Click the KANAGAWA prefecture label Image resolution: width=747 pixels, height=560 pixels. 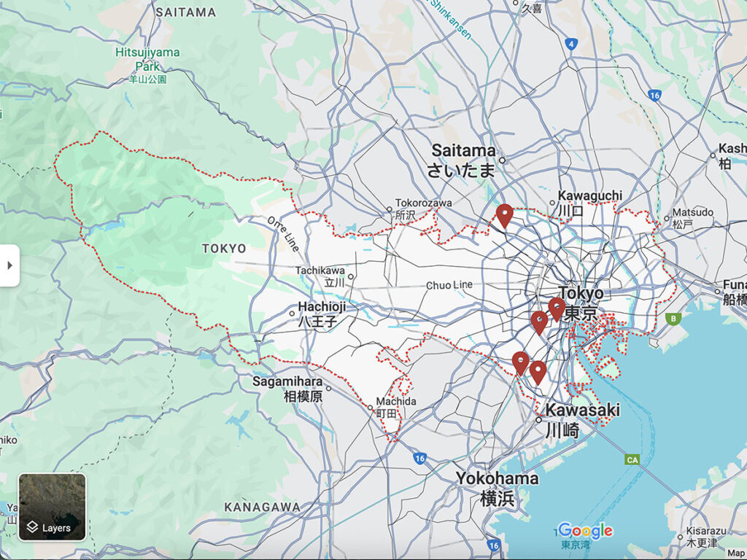(x=263, y=507)
